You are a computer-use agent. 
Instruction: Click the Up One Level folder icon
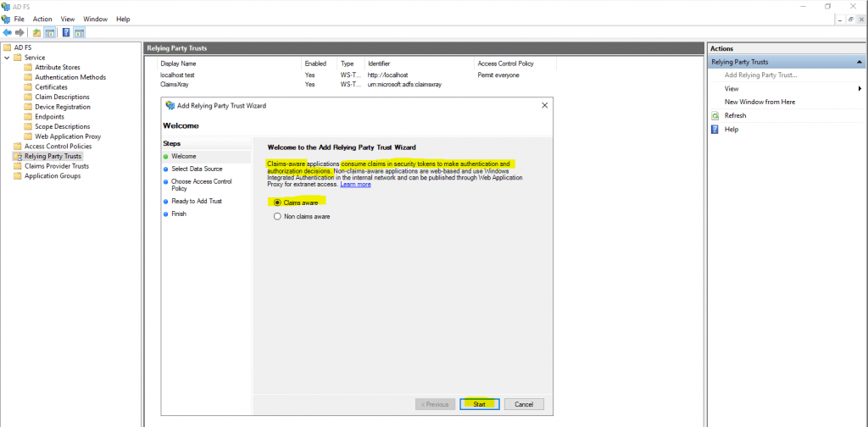37,33
